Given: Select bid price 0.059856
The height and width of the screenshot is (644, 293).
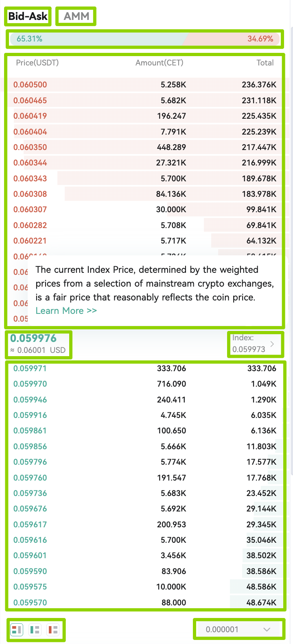Looking at the screenshot, I should click(x=30, y=446).
